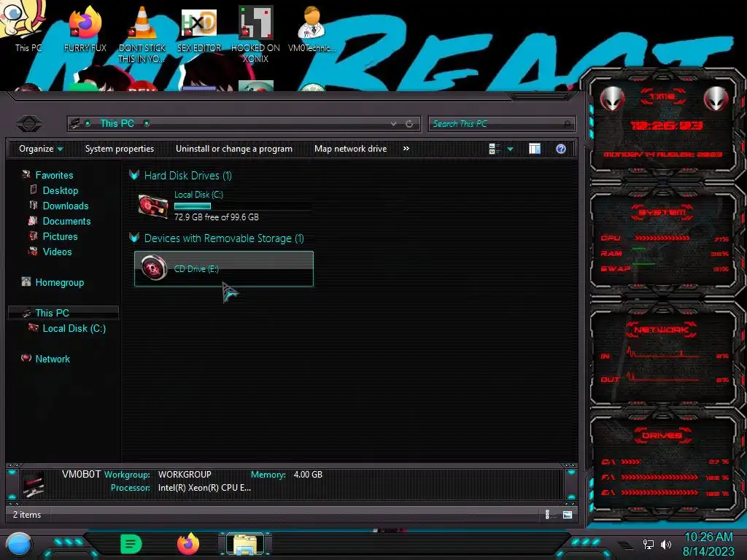Click This PC breadcrumb in address bar
The image size is (747, 560).
117,123
